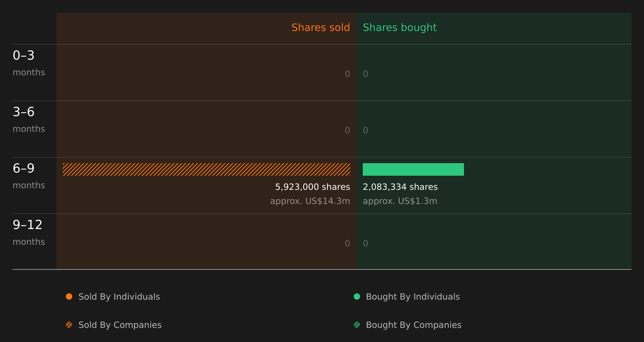644x342 pixels.
Task: Click the approx. US$14.3m text
Action: click(x=310, y=201)
